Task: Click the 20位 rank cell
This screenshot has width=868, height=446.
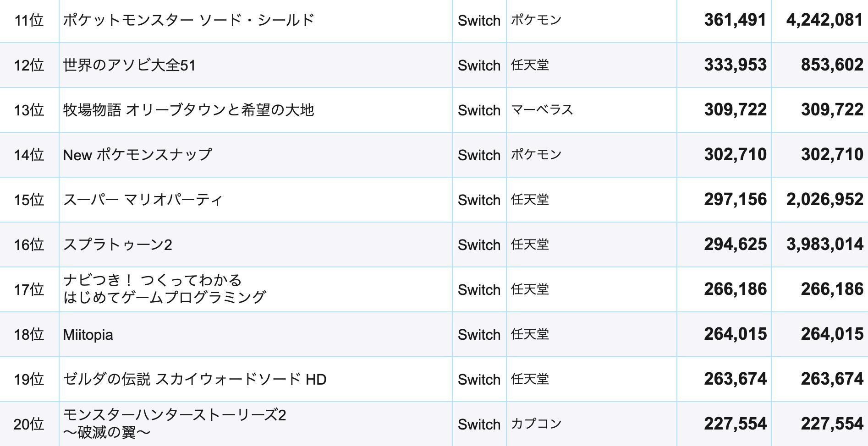Action: (x=29, y=424)
